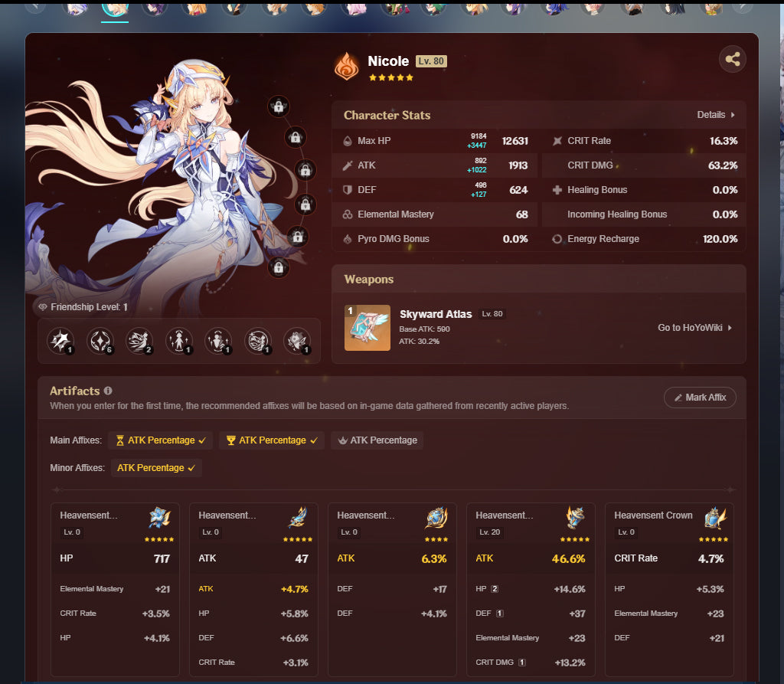Image resolution: width=784 pixels, height=684 pixels.
Task: Select the flower fairy talent icon at row end
Action: click(298, 342)
